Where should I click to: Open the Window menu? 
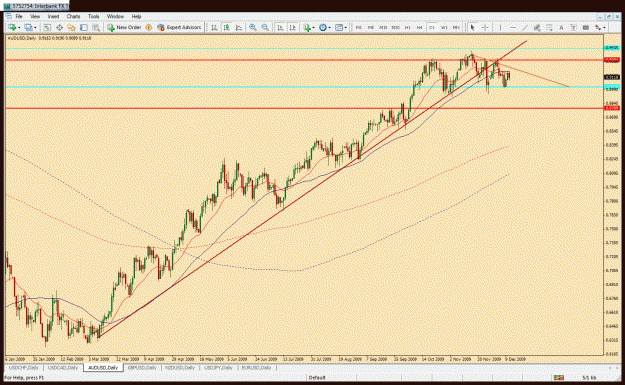click(x=115, y=17)
